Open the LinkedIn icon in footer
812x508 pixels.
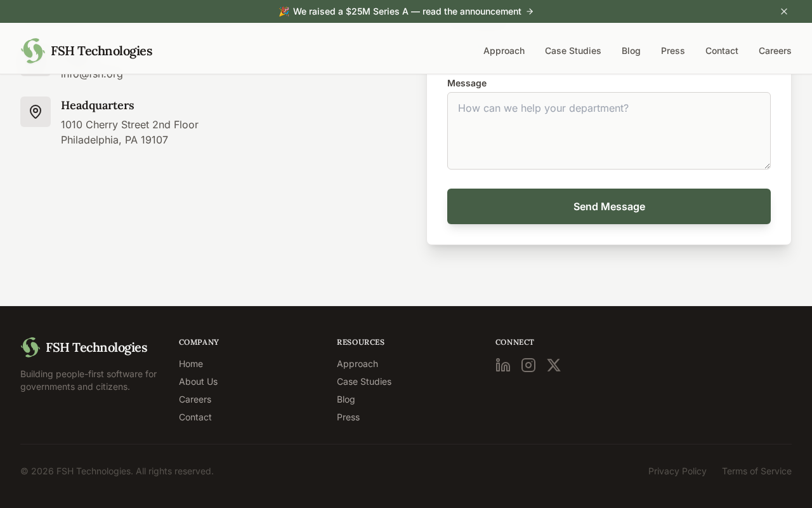503,365
